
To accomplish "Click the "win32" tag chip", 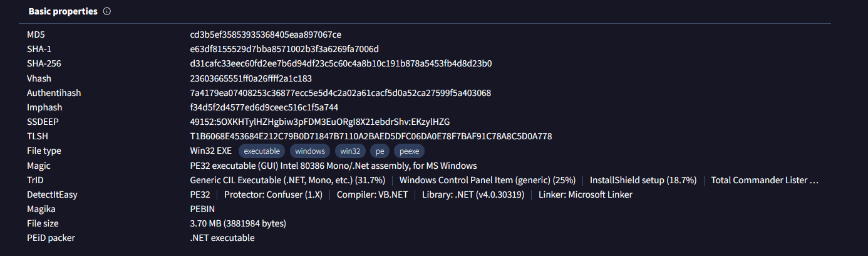I will (x=350, y=151).
